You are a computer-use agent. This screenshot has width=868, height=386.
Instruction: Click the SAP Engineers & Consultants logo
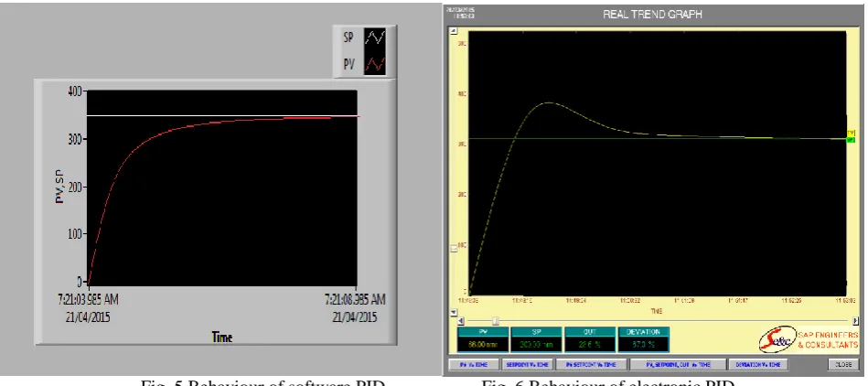tap(809, 338)
